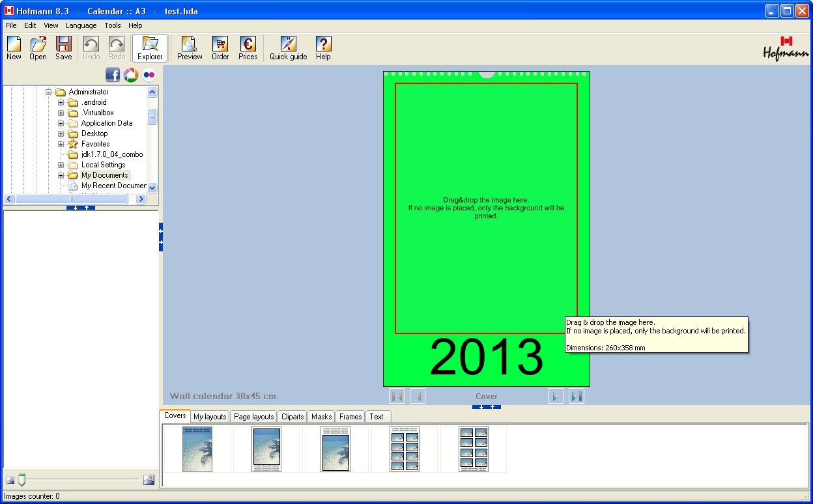Open an existing project file
The height and width of the screenshot is (504, 813).
[x=37, y=46]
